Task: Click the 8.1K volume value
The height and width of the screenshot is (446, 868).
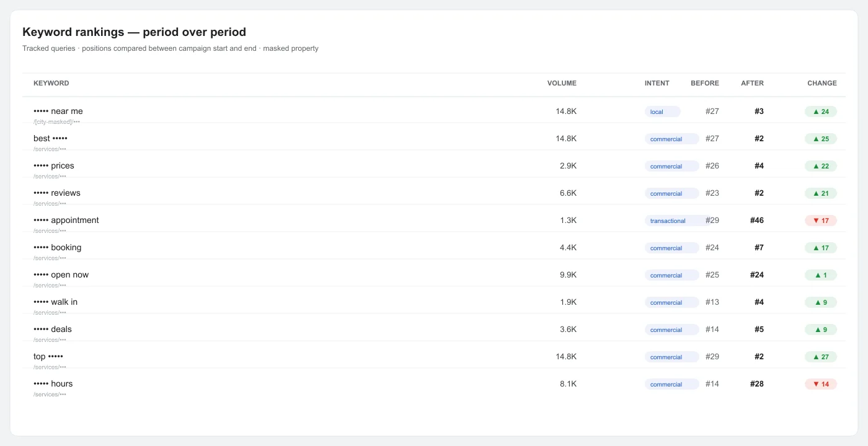Action: [568, 383]
